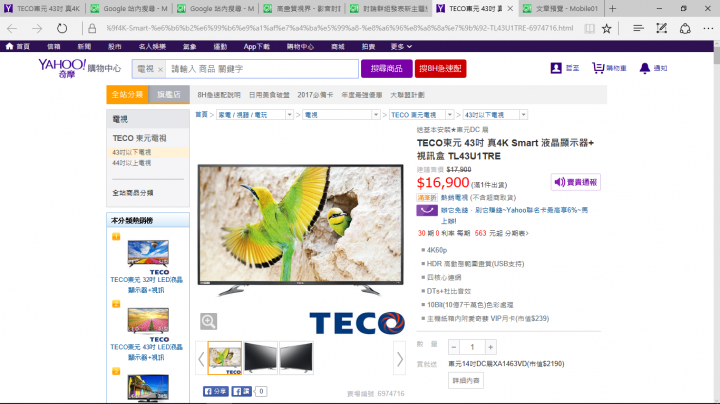
Task: Open 8H express delivery info link
Action: click(x=219, y=95)
